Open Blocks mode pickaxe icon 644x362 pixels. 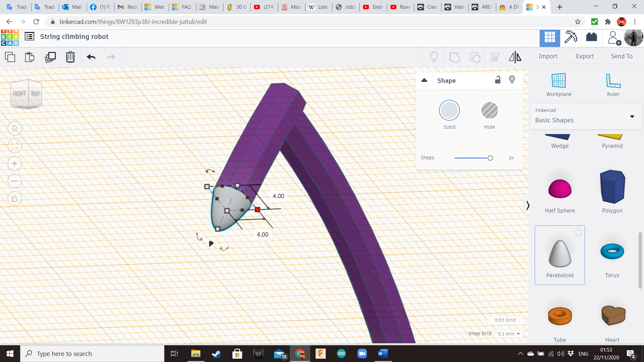(x=571, y=37)
